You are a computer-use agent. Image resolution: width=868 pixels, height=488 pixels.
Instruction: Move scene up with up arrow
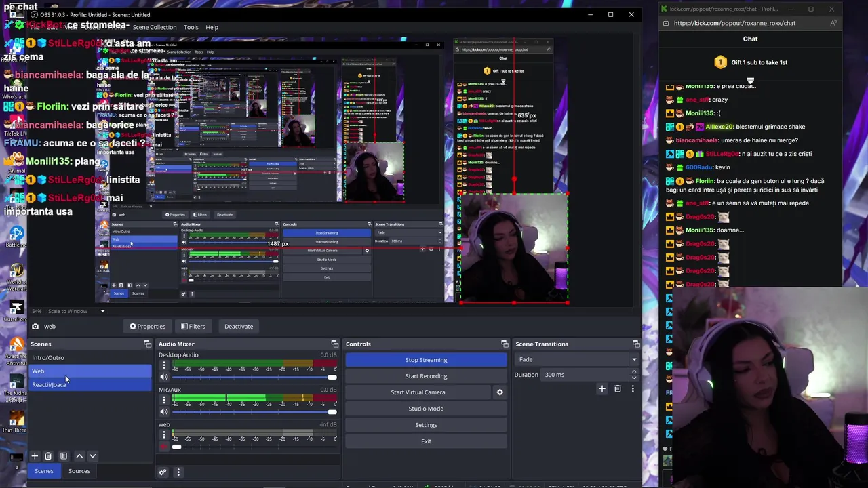tap(79, 456)
